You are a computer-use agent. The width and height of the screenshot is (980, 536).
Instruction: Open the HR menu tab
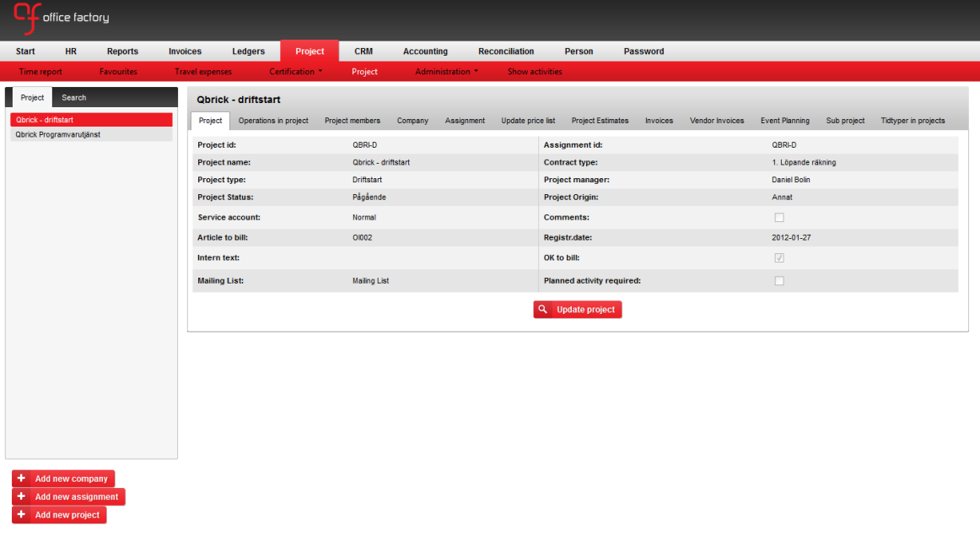click(71, 51)
